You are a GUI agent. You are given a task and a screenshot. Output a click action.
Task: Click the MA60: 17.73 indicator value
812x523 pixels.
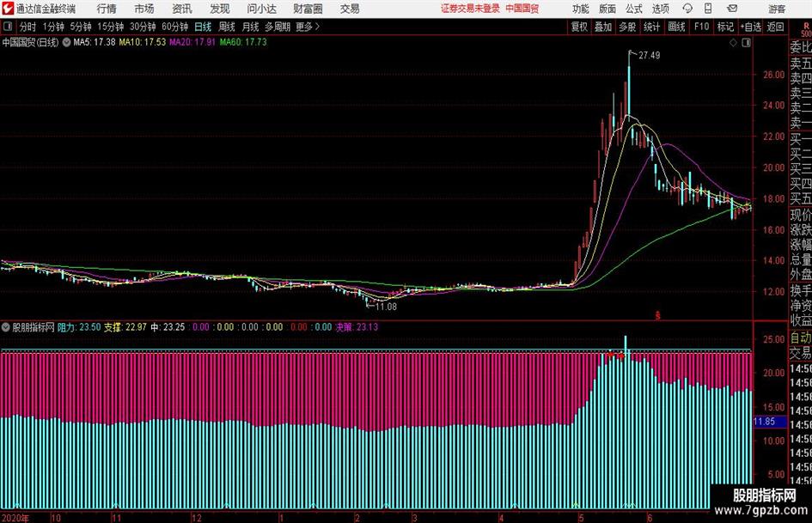[x=243, y=42]
